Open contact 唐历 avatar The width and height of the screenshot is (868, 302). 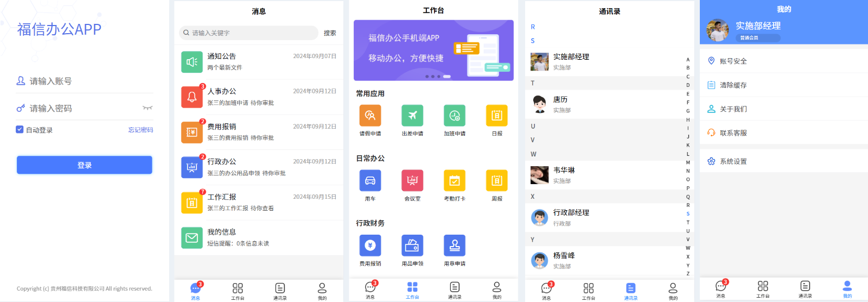(539, 104)
